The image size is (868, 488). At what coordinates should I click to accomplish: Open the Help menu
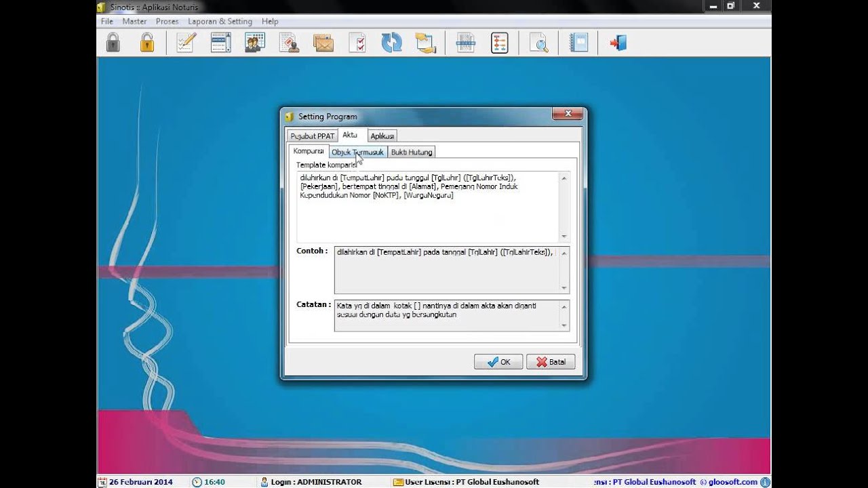(x=270, y=22)
